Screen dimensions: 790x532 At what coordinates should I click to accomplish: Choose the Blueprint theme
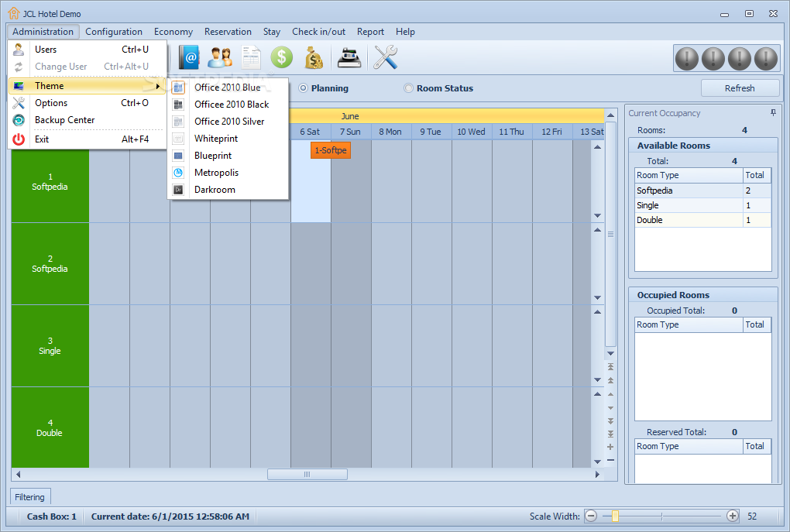(x=228, y=156)
